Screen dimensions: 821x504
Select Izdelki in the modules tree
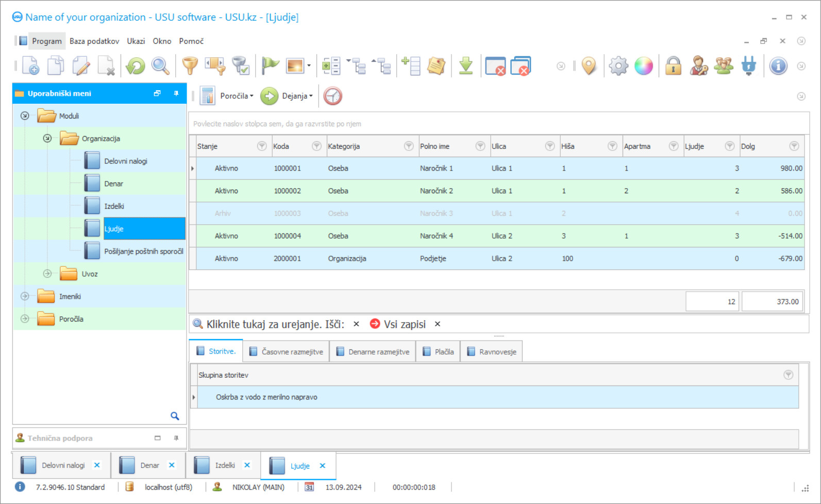point(114,206)
